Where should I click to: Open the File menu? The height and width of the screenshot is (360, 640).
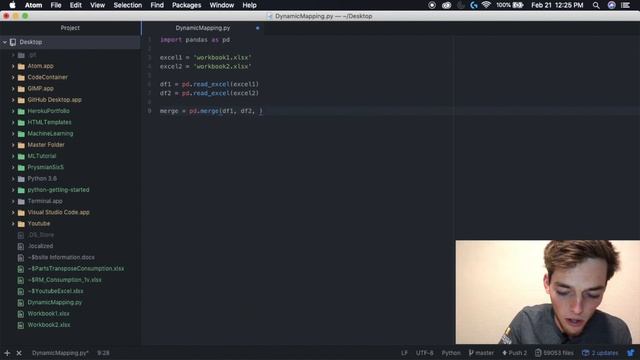(x=56, y=5)
